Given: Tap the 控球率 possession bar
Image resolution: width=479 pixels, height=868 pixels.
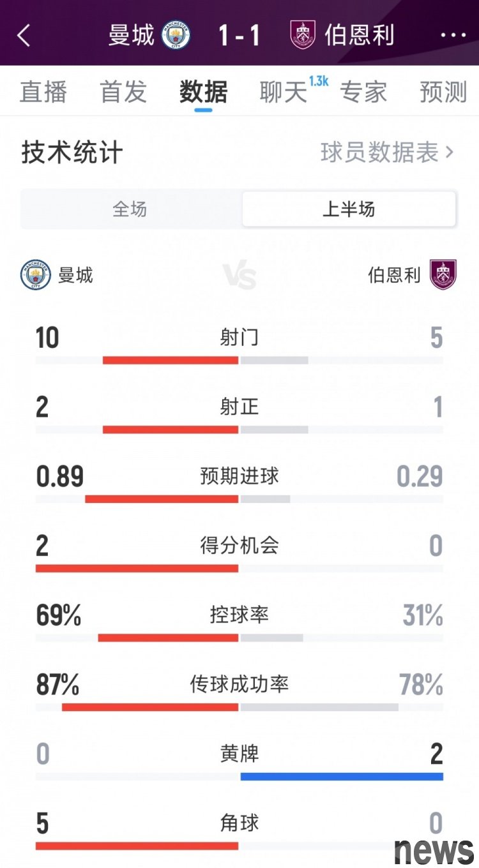Looking at the screenshot, I should point(240,638).
